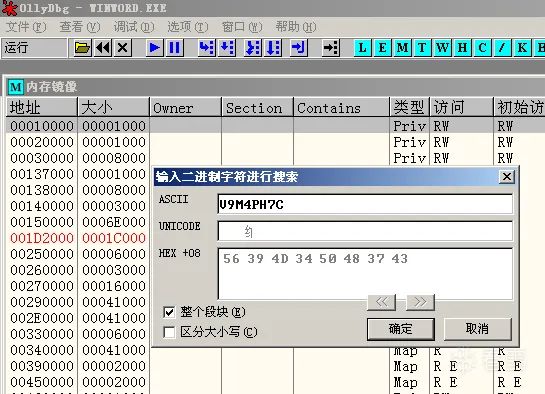Close program with the X toolbar icon
This screenshot has width=545, height=394.
coord(123,48)
